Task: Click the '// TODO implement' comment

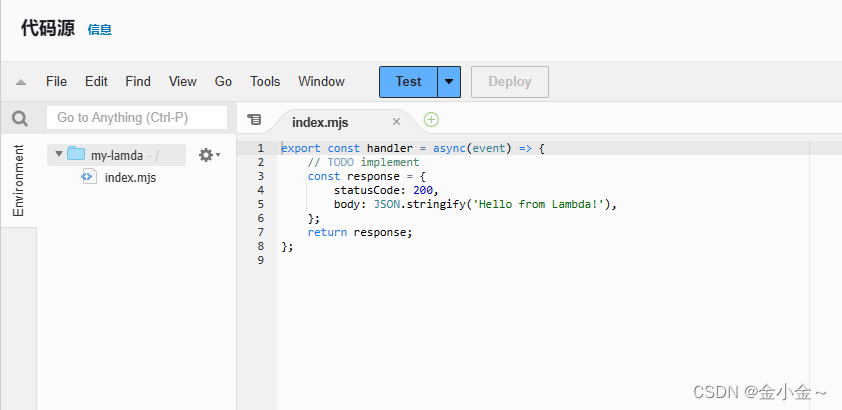Action: point(364,162)
